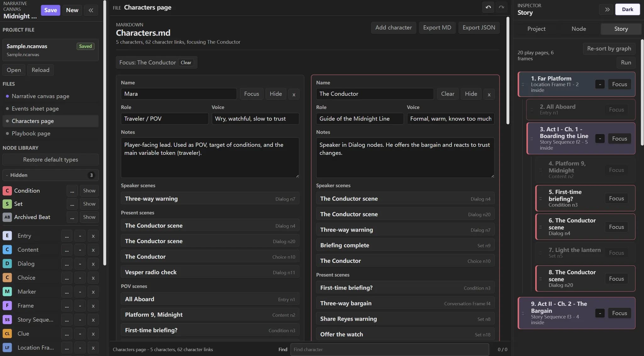Collapse the left sidebar with double chevron
This screenshot has width=644, height=356.
[91, 10]
